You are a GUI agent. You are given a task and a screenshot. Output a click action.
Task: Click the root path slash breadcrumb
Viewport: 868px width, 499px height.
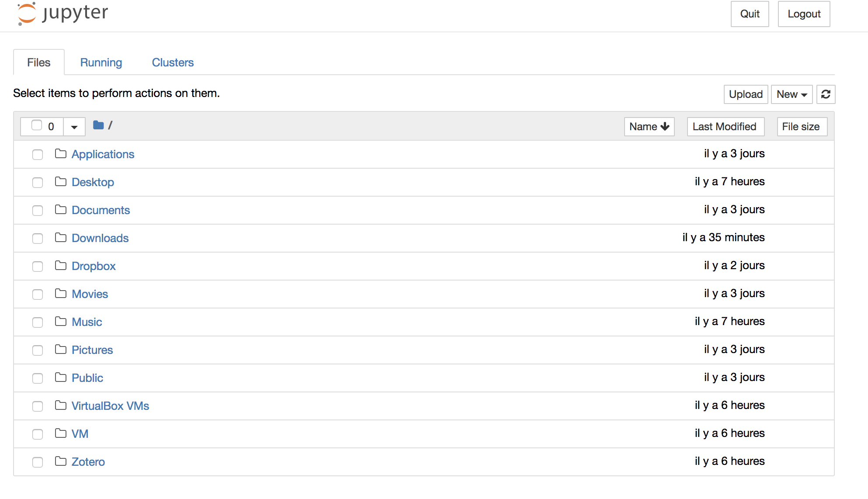[110, 125]
